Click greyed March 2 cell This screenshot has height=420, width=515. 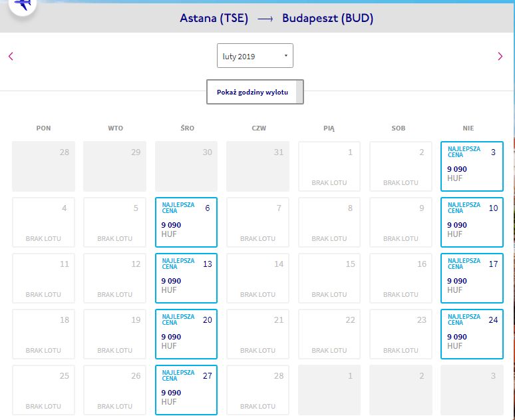[401, 390]
